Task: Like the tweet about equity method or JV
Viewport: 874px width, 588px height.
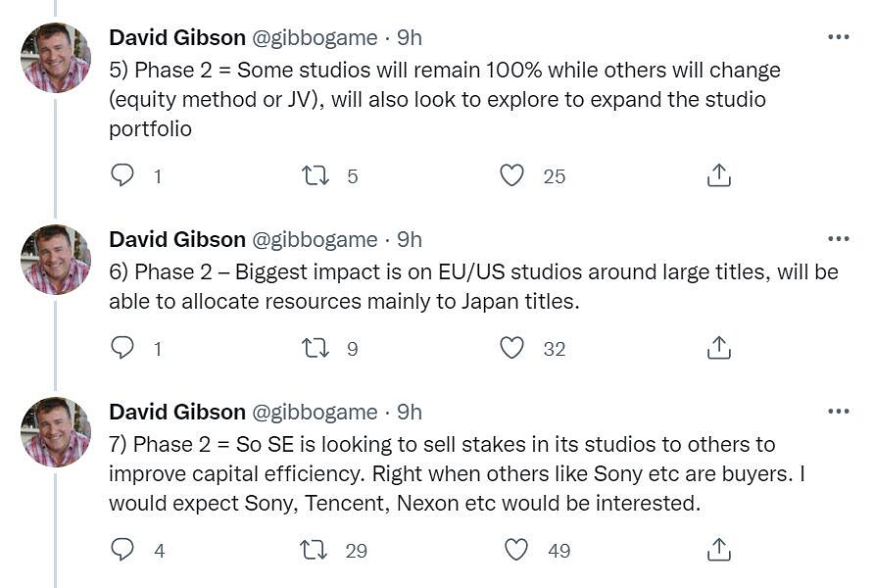Action: point(511,175)
